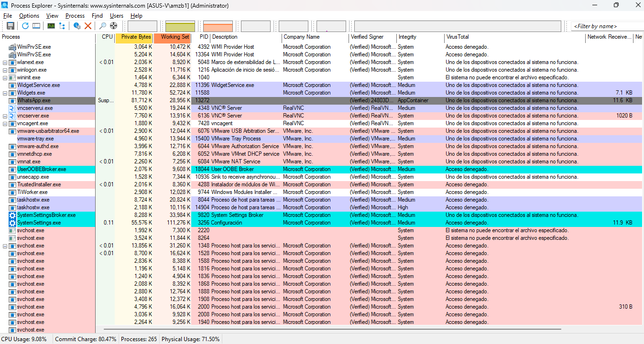Select the WidgetService.exe process row
Screen dimensions: 644x344
pos(322,85)
